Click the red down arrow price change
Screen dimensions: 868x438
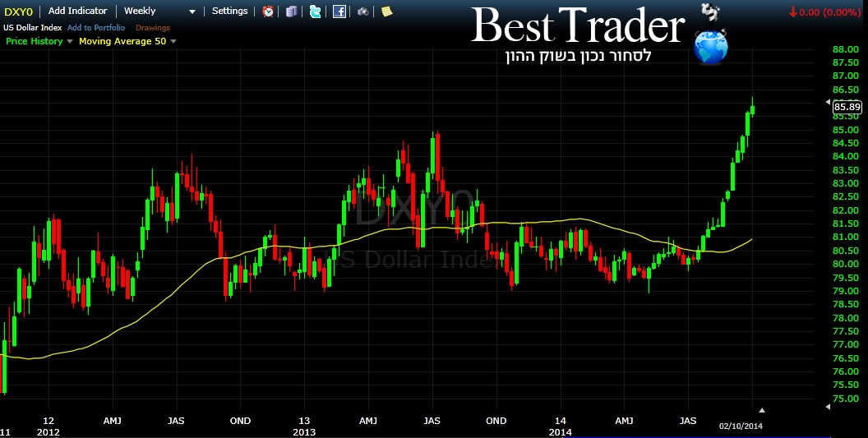pos(792,12)
